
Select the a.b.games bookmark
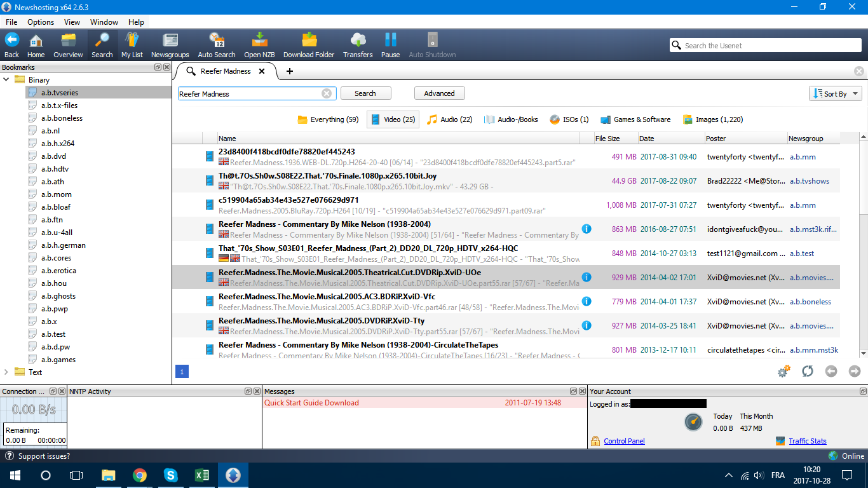(58, 360)
